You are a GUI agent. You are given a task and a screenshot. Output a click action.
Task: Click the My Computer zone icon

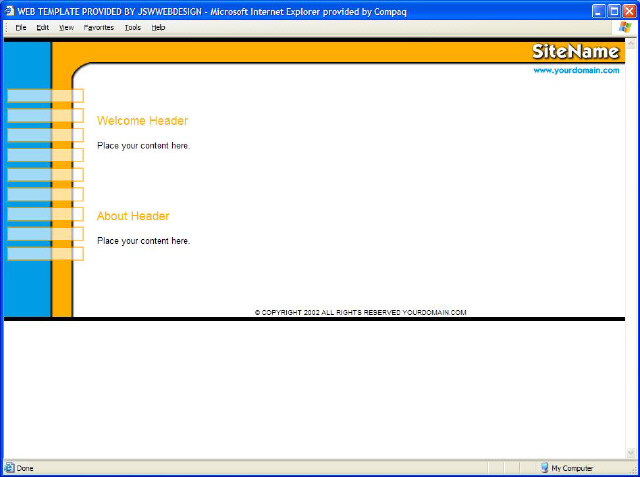click(x=544, y=468)
